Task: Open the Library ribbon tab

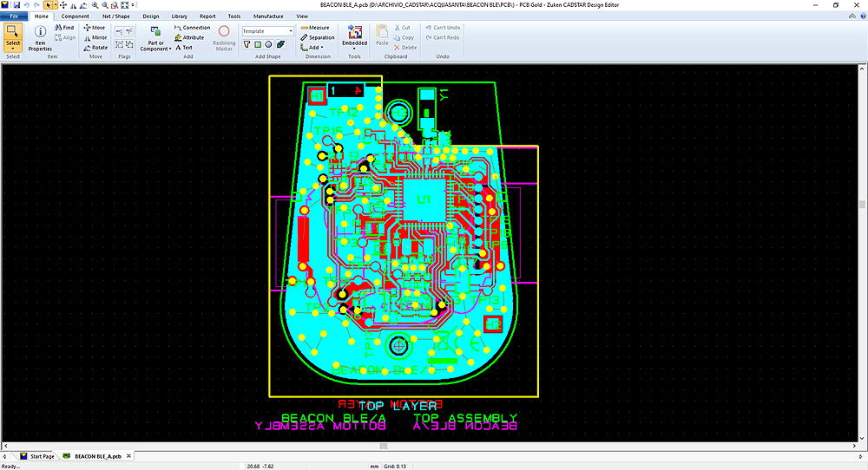Action: click(x=180, y=16)
